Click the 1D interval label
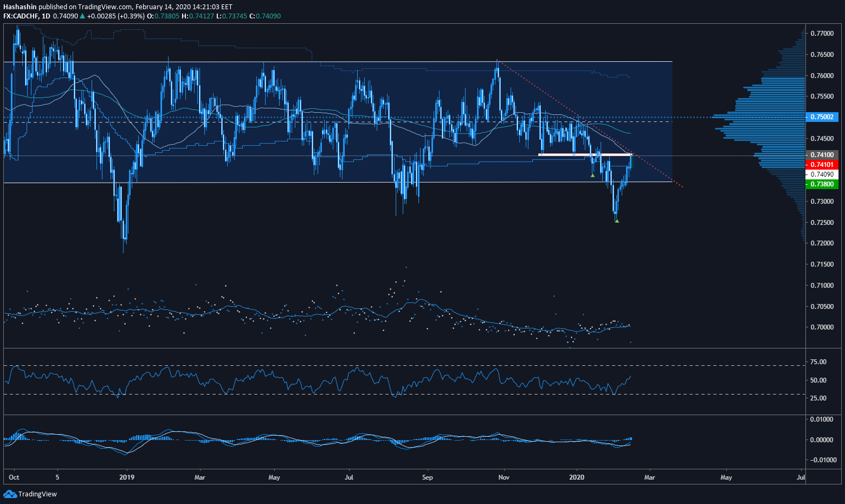The image size is (845, 504). point(46,16)
